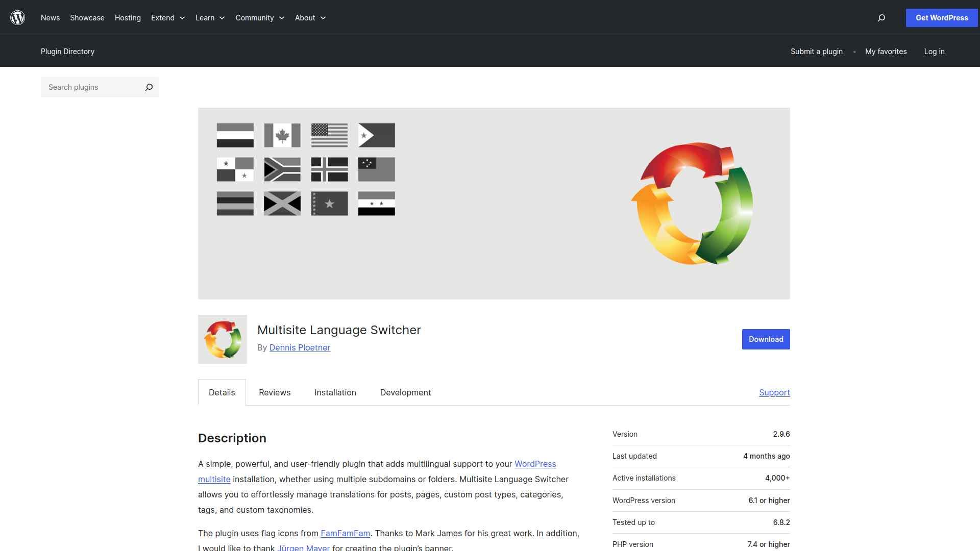Image resolution: width=980 pixels, height=551 pixels.
Task: Open the Support link
Action: [774, 392]
